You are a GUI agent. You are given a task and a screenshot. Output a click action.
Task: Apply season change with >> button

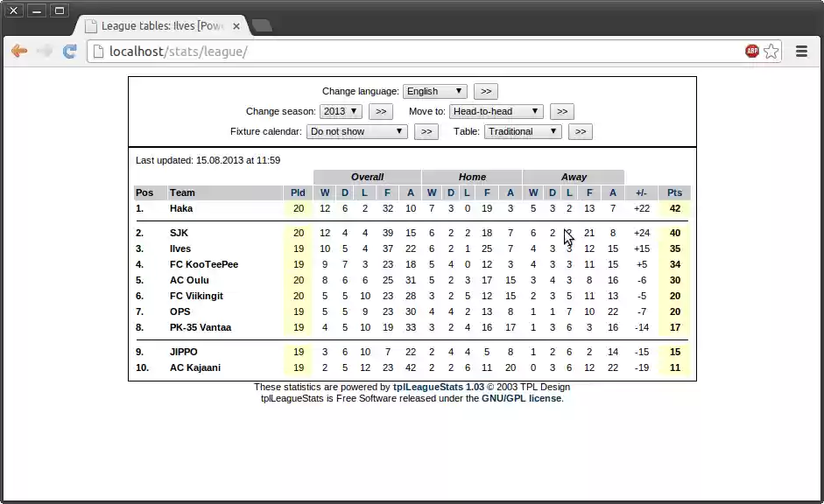point(381,111)
